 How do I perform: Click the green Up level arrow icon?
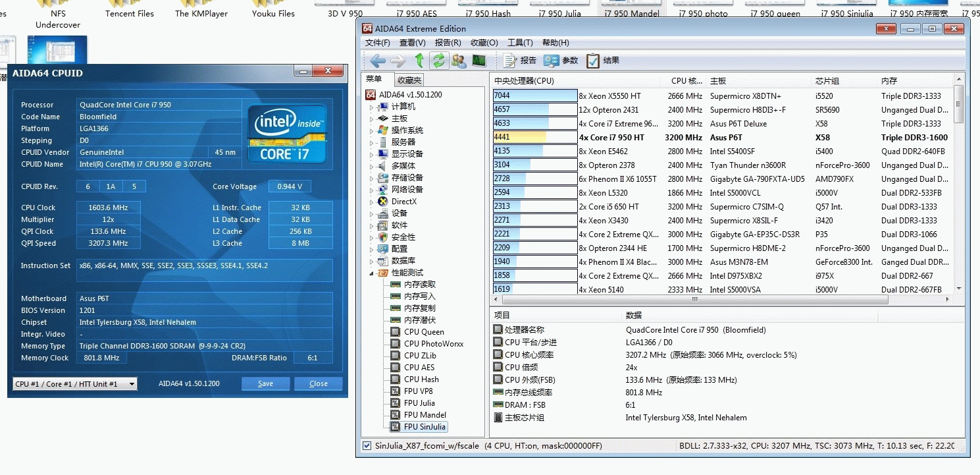pos(419,61)
